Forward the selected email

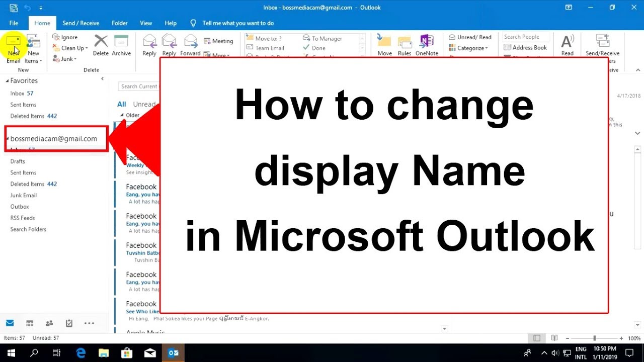(190, 45)
